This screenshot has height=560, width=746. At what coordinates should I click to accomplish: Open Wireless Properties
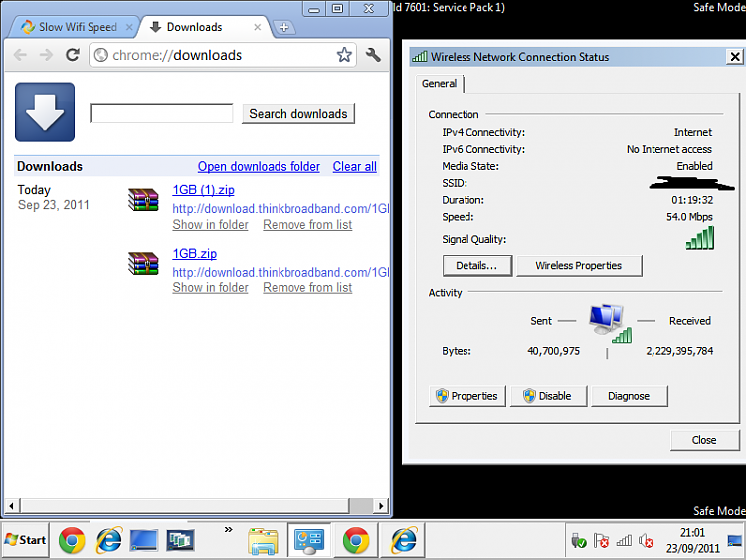point(579,265)
